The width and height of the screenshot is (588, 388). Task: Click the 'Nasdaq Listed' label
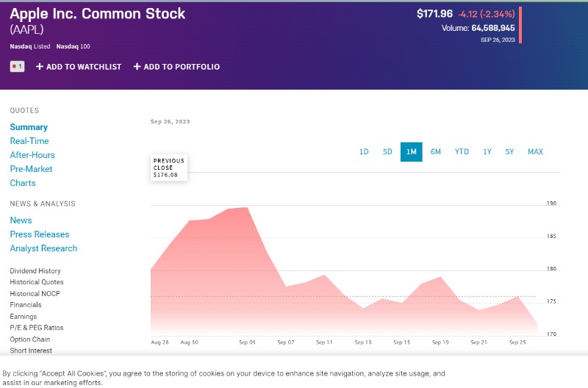(x=30, y=46)
